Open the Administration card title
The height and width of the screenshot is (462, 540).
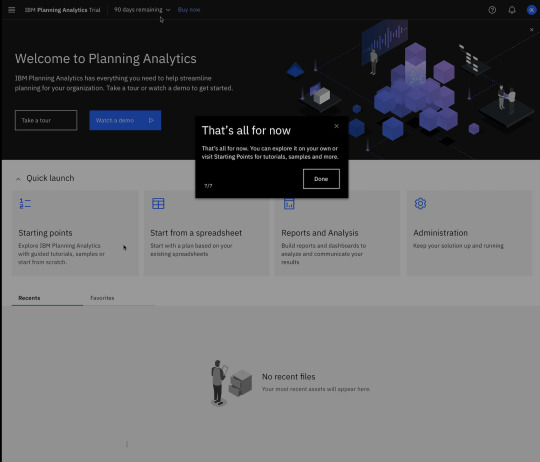pyautogui.click(x=440, y=233)
